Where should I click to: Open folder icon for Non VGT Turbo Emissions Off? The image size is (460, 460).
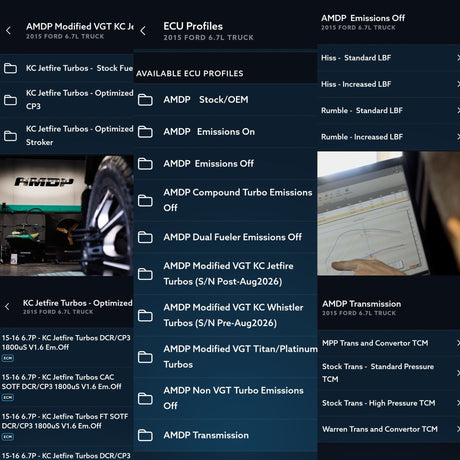click(x=145, y=398)
